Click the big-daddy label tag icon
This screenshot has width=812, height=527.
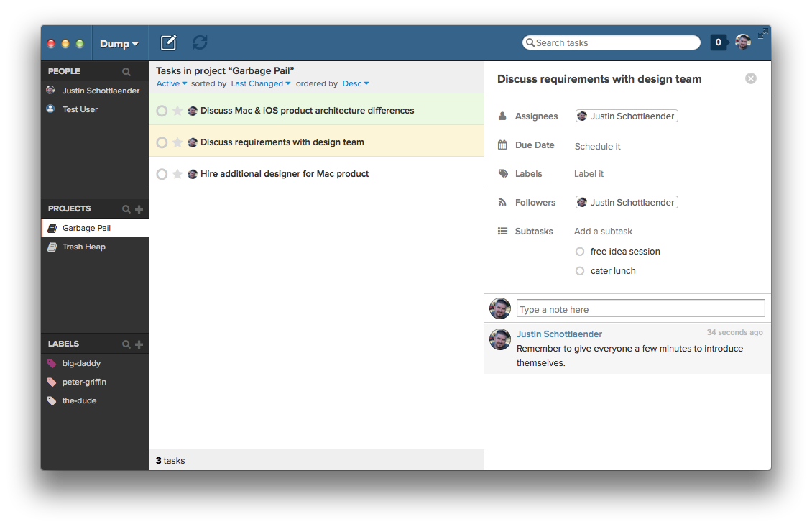point(52,363)
